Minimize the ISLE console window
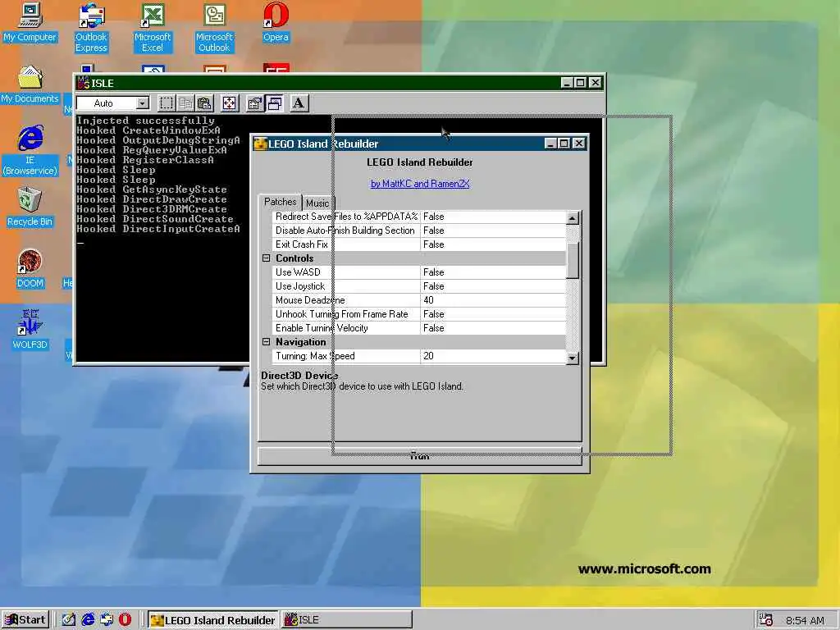The image size is (840, 630). click(x=568, y=83)
